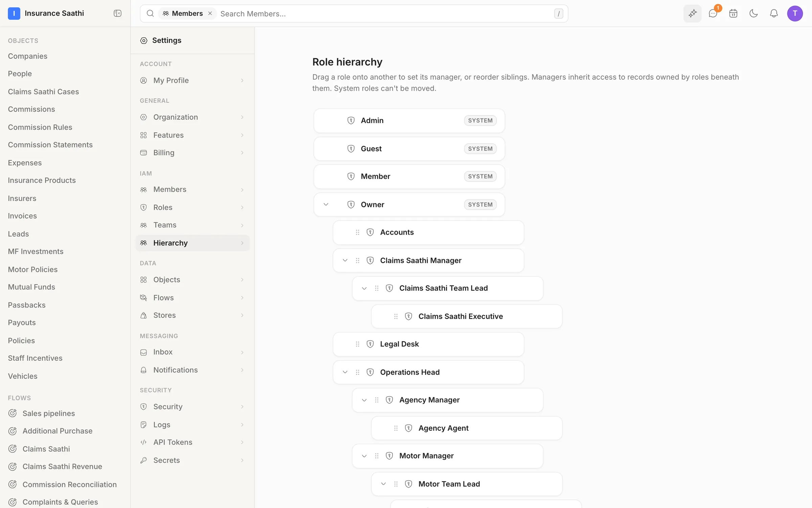Open the Members settings page

pyautogui.click(x=192, y=189)
